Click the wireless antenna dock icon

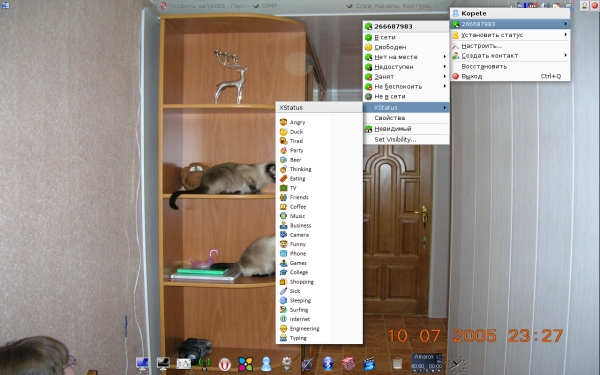[x=204, y=364]
